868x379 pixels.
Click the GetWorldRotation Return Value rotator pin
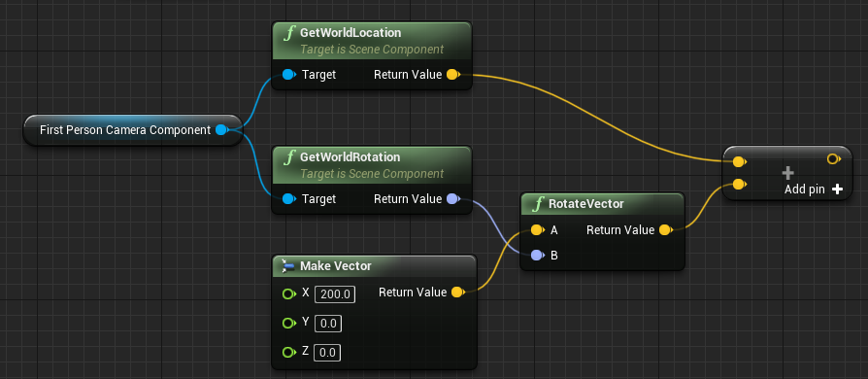pyautogui.click(x=453, y=198)
